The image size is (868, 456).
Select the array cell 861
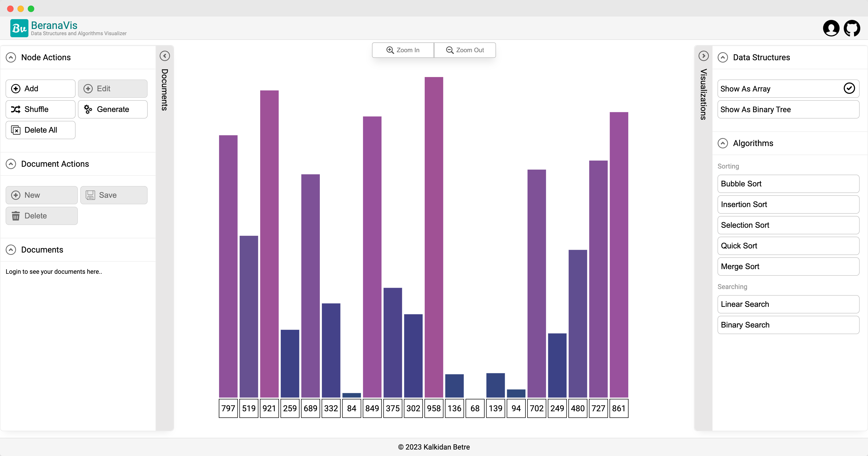pos(619,408)
